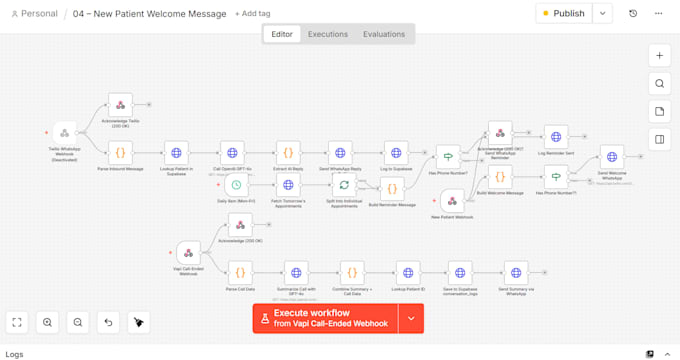The height and width of the screenshot is (360, 680).
Task: Select the Parse Call Data code node
Action: click(240, 273)
